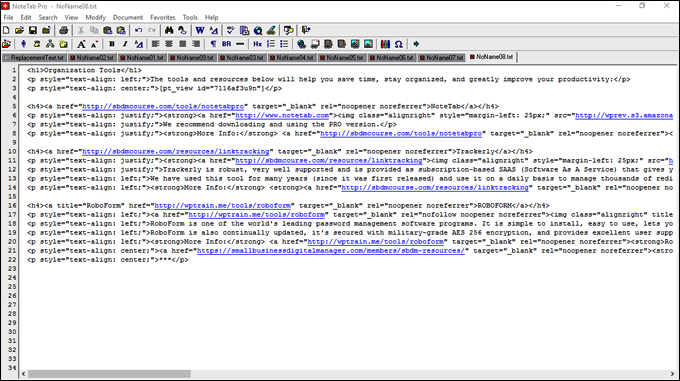
Task: Open the Modify menu
Action: point(95,17)
